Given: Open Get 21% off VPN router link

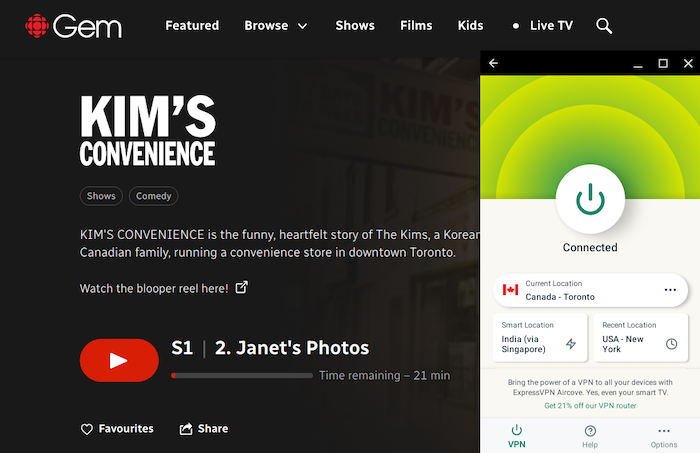Looking at the screenshot, I should point(590,406).
